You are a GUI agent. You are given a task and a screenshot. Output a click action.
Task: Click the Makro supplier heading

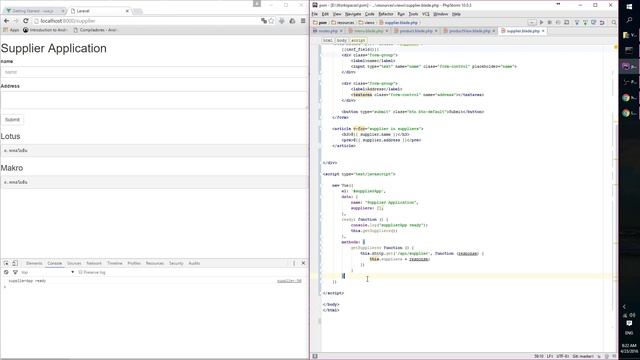[12, 168]
